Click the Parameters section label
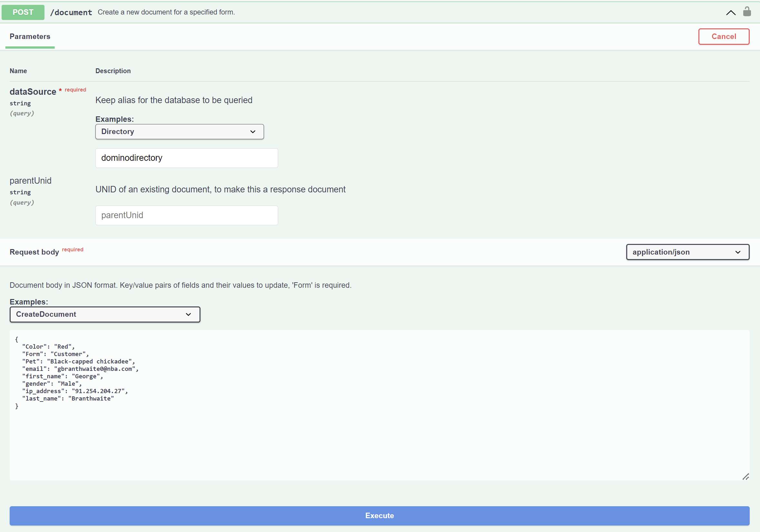Image resolution: width=760 pixels, height=532 pixels. click(29, 36)
